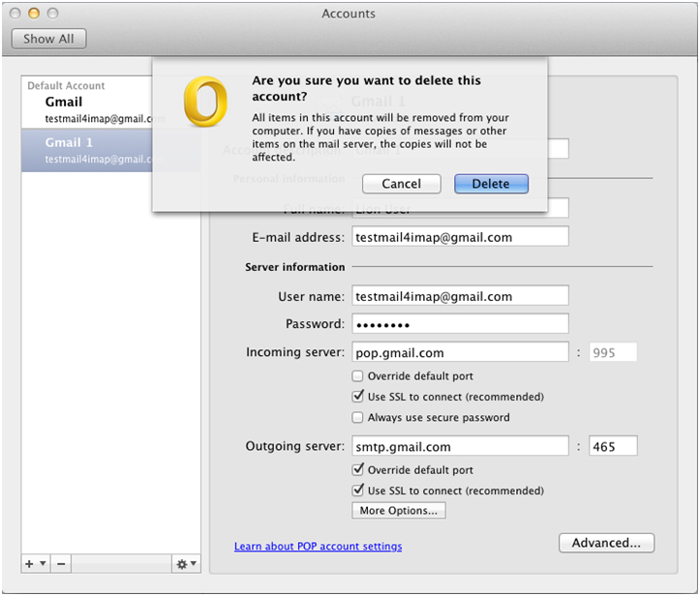Screen dimensions: 700x596
Task: Click the Show All button
Action: pos(48,39)
